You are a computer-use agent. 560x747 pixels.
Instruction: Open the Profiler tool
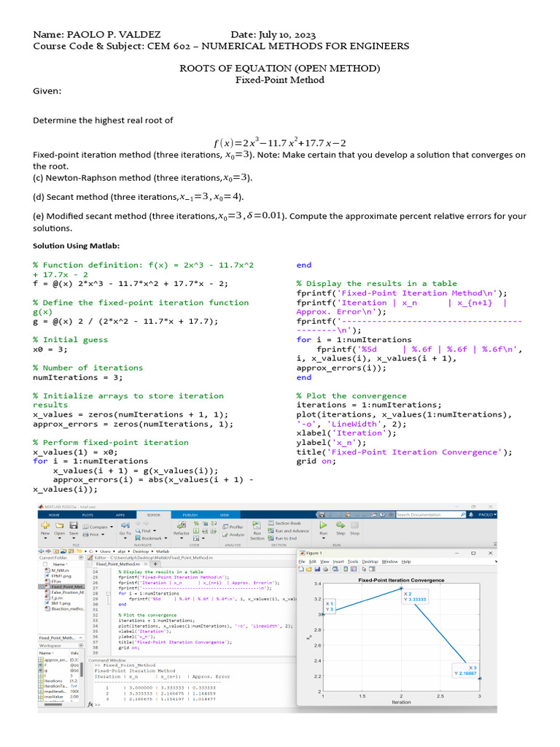tap(233, 527)
